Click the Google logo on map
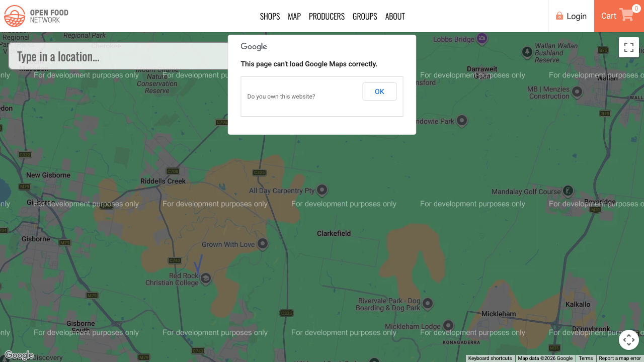 click(19, 355)
